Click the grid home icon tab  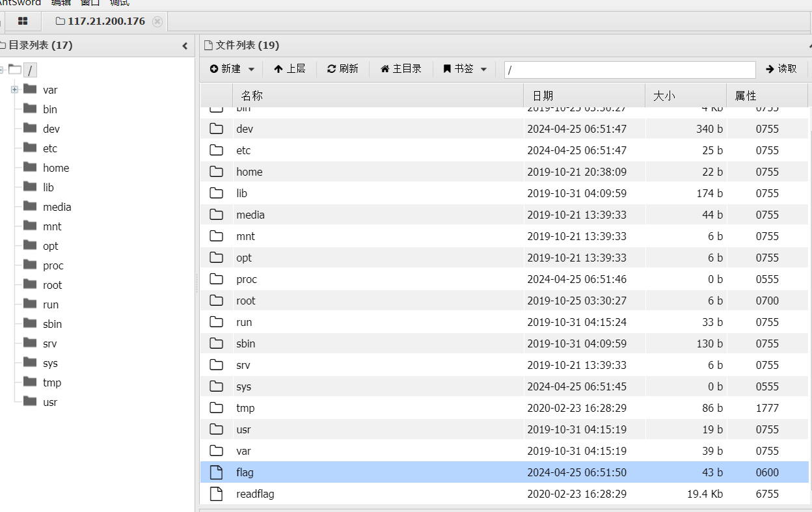23,21
